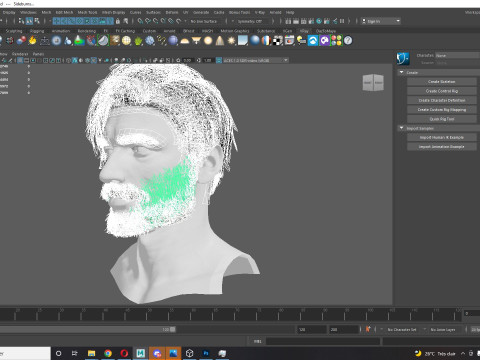Click the water droplet shelf icon
480x360 pixels.
click(68, 41)
